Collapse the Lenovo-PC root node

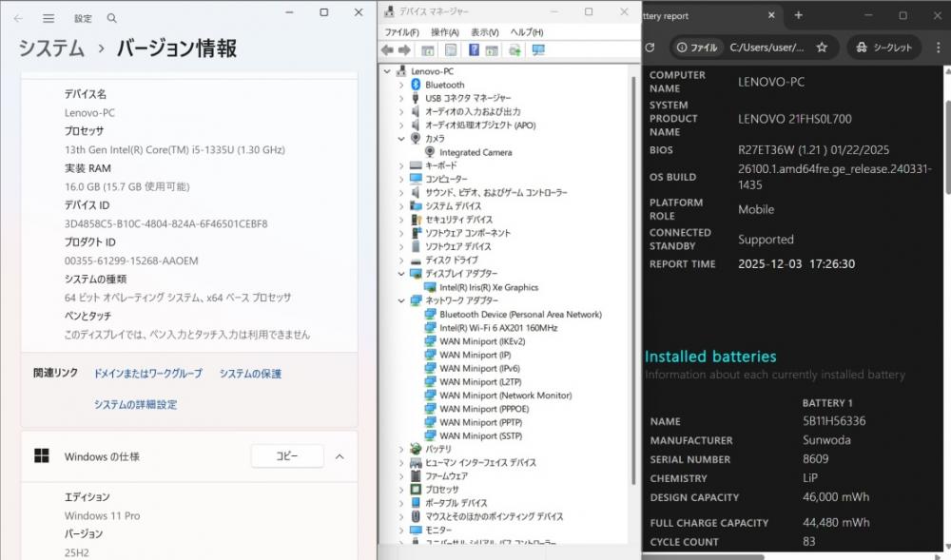pyautogui.click(x=387, y=71)
